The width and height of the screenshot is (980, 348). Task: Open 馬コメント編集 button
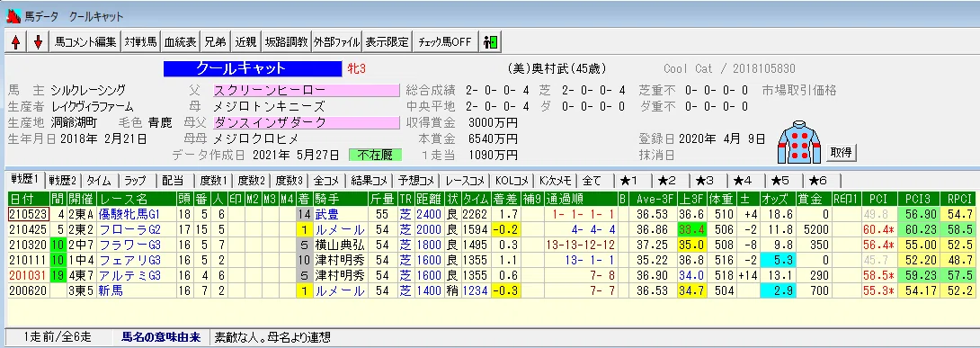(85, 42)
